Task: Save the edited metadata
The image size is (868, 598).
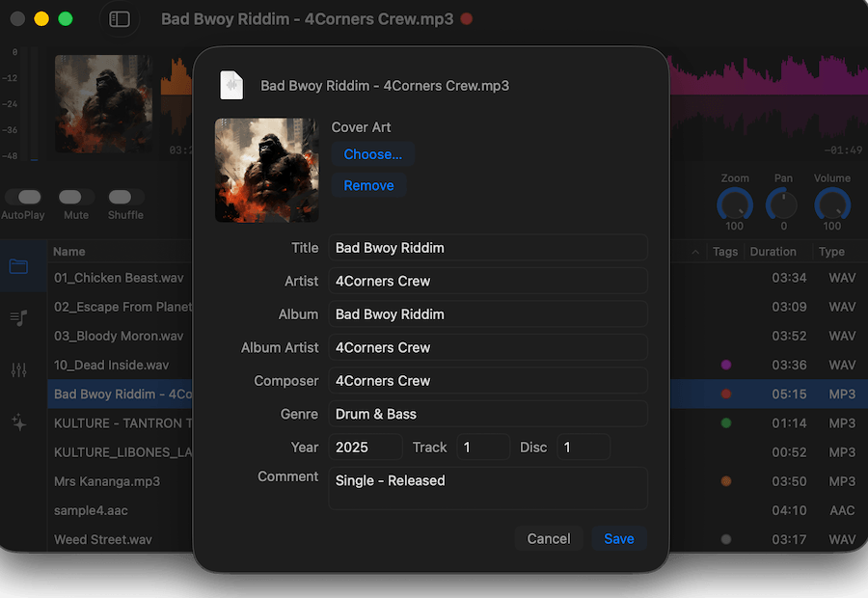Action: 618,538
